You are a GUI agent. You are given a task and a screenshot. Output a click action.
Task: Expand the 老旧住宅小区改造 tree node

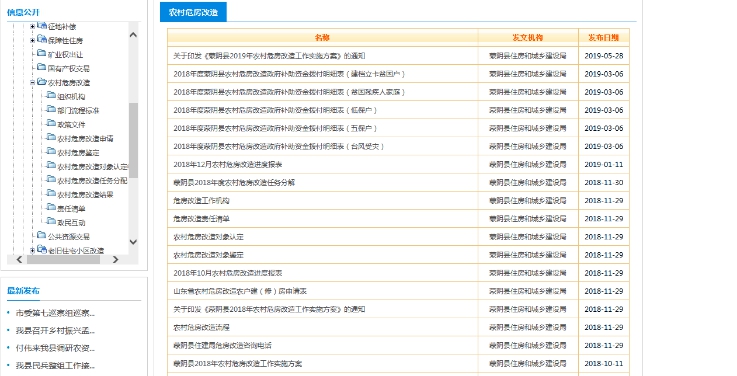click(32, 251)
